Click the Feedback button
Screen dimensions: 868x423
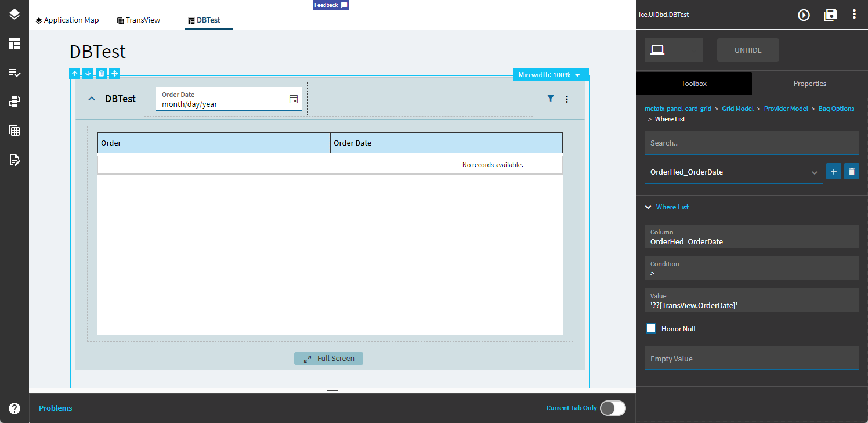click(x=331, y=5)
